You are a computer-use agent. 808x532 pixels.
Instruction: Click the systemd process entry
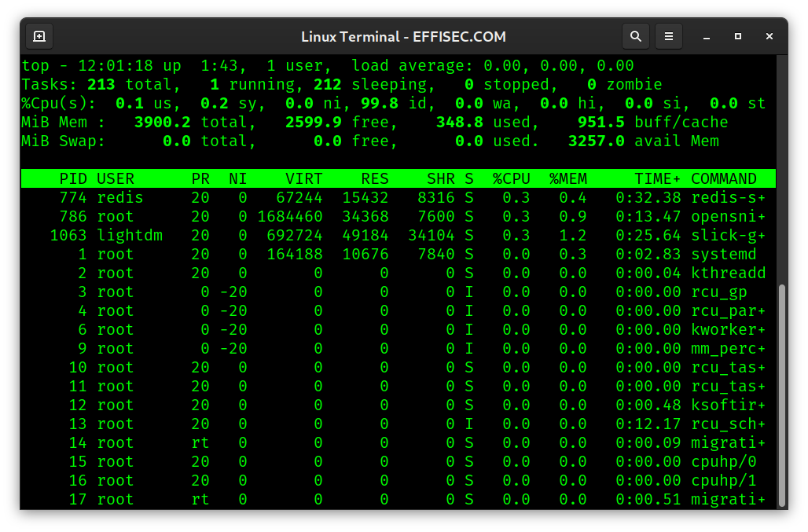(393, 254)
